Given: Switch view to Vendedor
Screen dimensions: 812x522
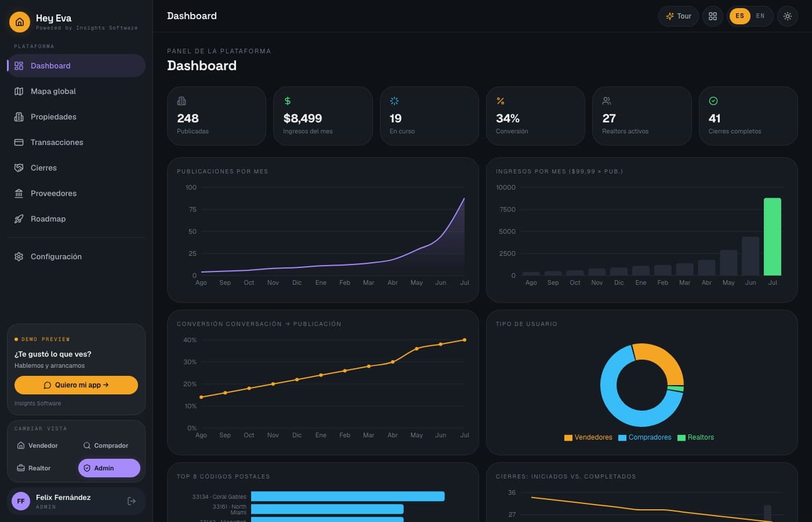Looking at the screenshot, I should point(43,445).
